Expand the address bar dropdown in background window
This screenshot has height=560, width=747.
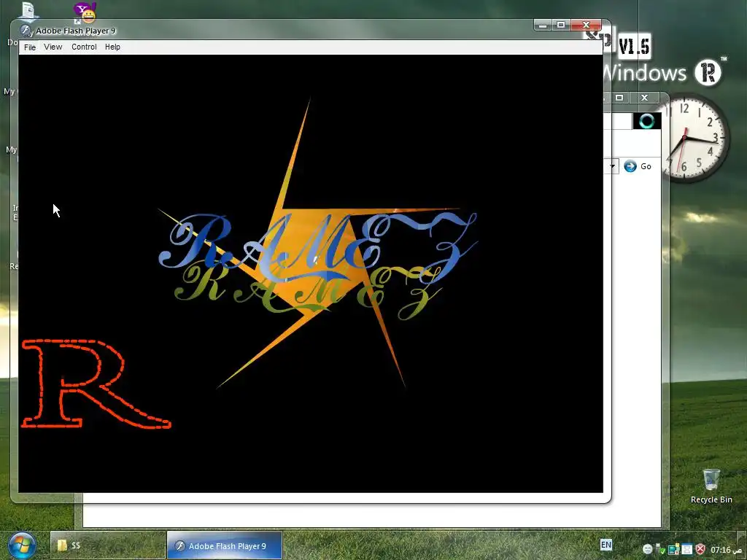(x=612, y=166)
